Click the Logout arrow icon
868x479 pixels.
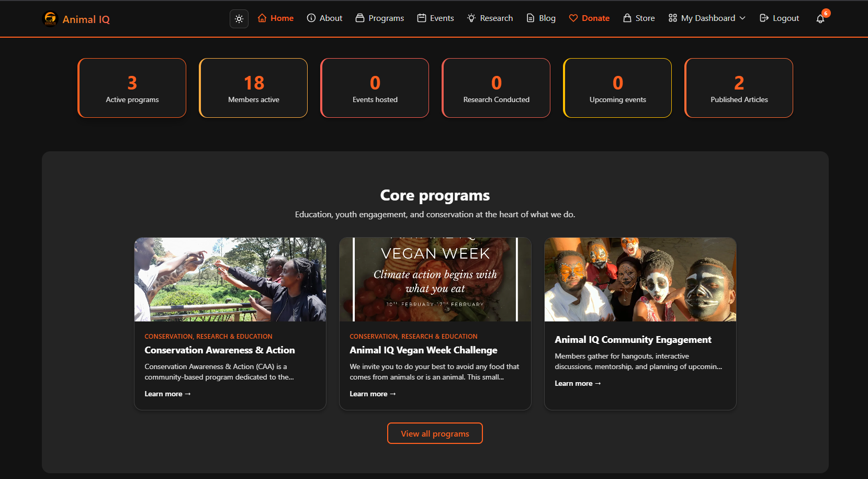click(x=764, y=18)
